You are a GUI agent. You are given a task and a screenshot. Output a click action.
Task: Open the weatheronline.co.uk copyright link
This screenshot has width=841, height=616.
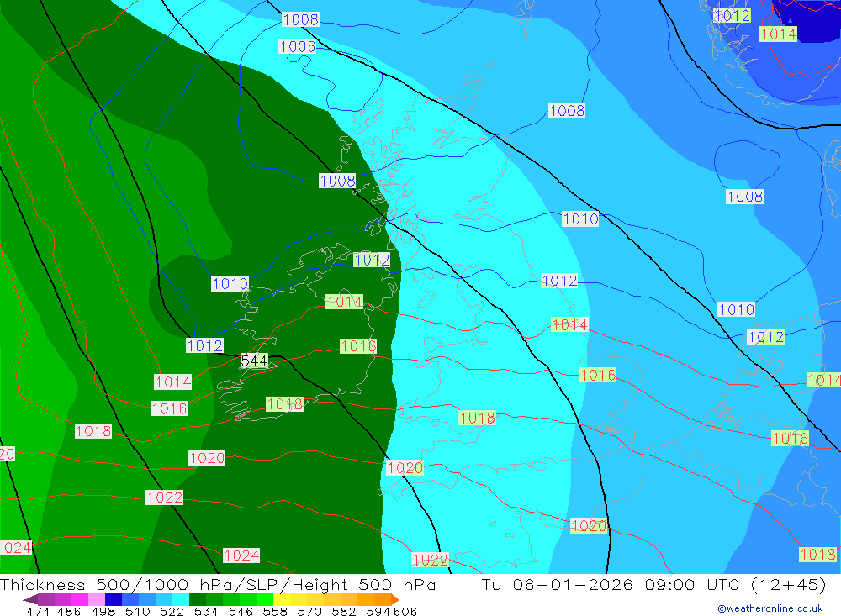point(770,608)
